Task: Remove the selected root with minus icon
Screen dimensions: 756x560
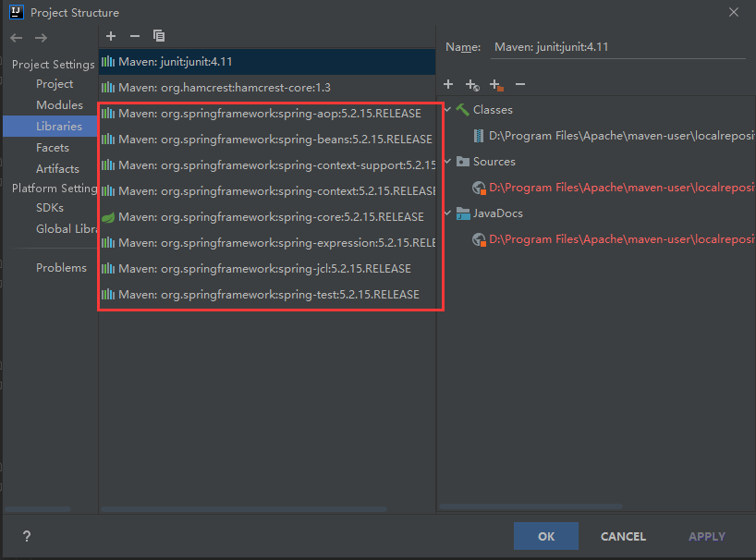Action: click(x=519, y=84)
